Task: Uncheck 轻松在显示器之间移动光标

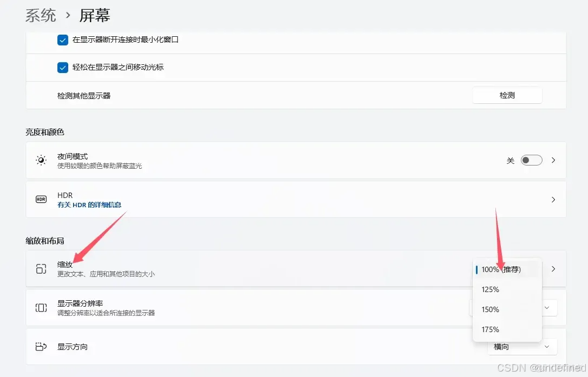Action: [62, 68]
